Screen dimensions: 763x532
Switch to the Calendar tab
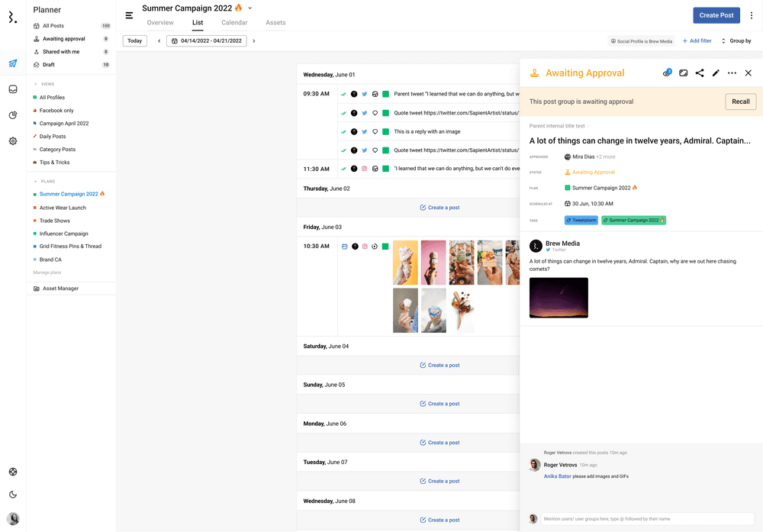pos(234,23)
